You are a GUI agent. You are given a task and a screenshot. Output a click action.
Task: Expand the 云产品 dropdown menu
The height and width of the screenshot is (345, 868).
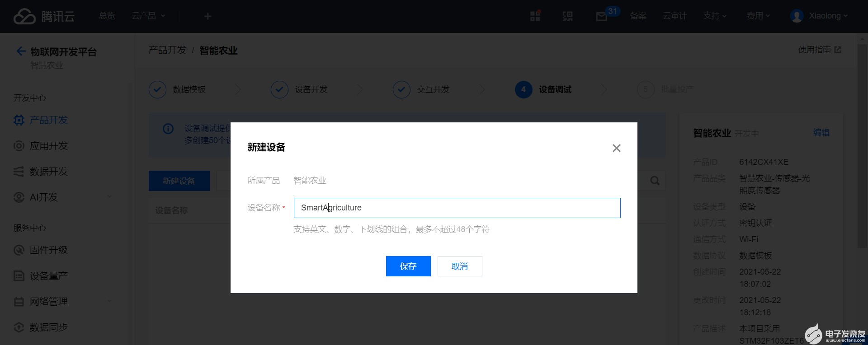point(148,16)
